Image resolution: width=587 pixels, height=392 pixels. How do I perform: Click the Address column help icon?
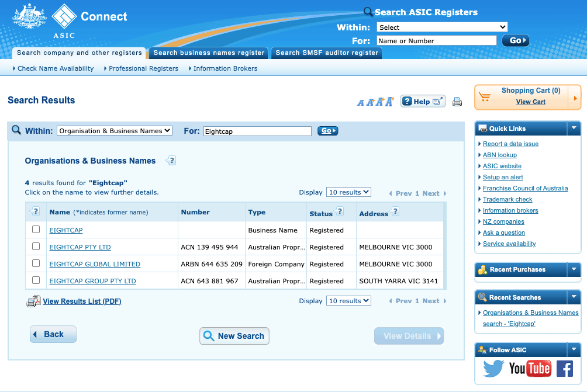click(x=395, y=211)
